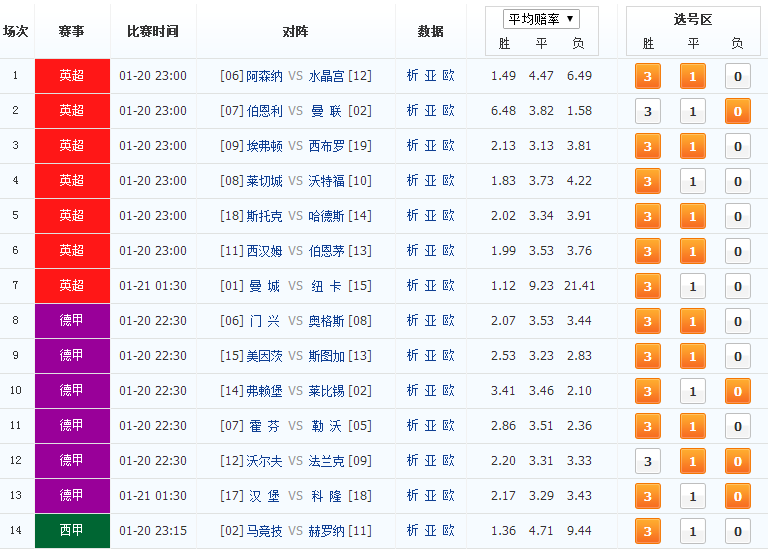The height and width of the screenshot is (553, 768).
Task: Open 亚 Asian odds for 门兴 match
Action: pos(430,321)
